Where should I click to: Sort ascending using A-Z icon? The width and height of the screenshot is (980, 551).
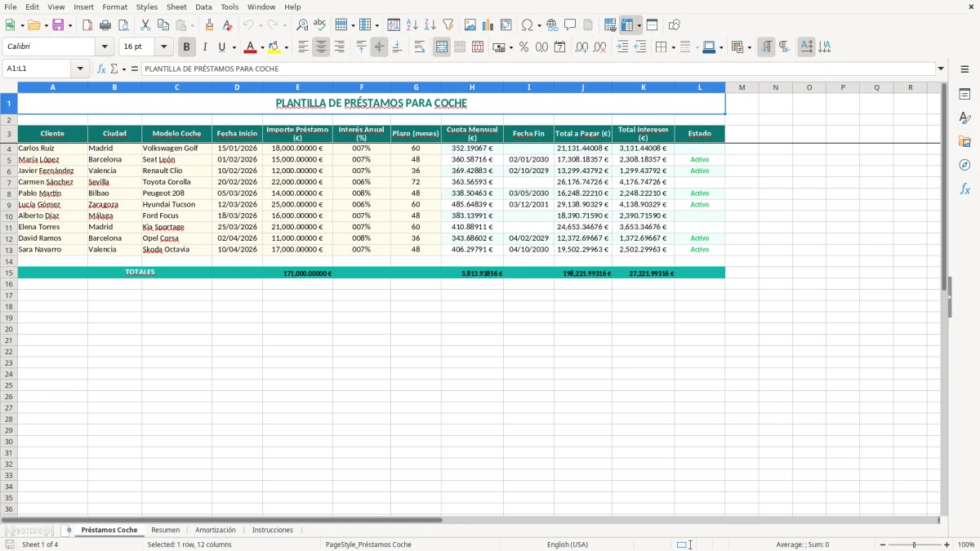coord(412,25)
